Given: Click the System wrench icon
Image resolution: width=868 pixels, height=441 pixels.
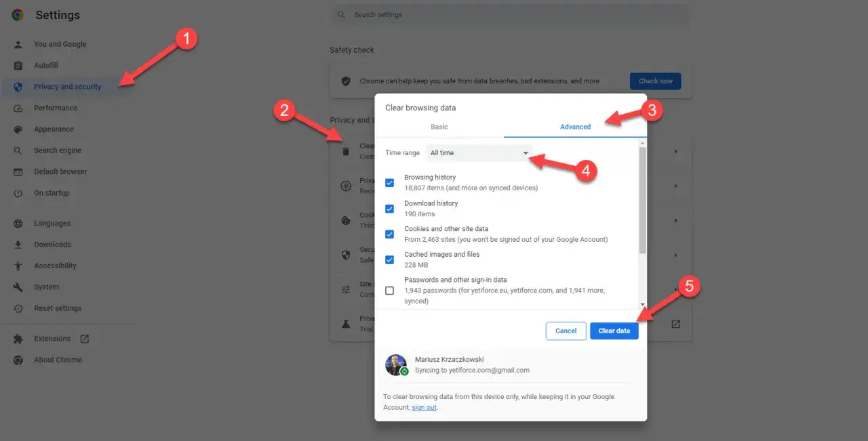Looking at the screenshot, I should (18, 287).
